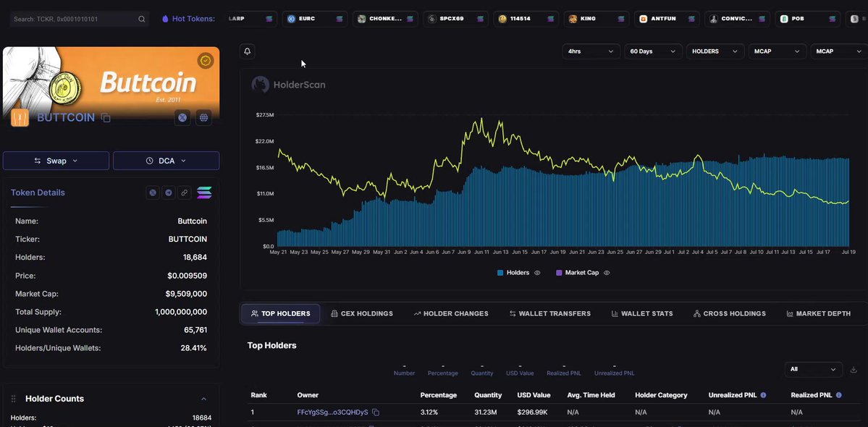Open owner wallet FFcYgSSg...o3CQHDyS
Viewport: 868px width, 427px height.
coord(333,413)
